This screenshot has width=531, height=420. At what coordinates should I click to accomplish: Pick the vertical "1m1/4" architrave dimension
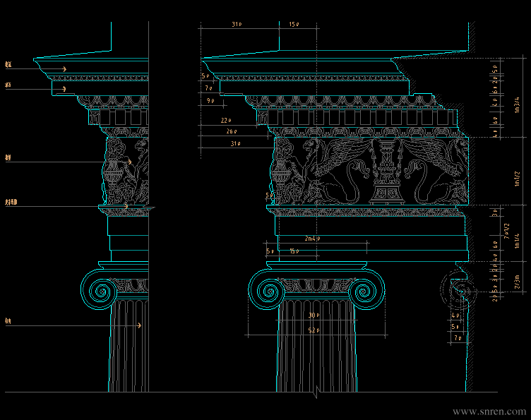pos(517,241)
